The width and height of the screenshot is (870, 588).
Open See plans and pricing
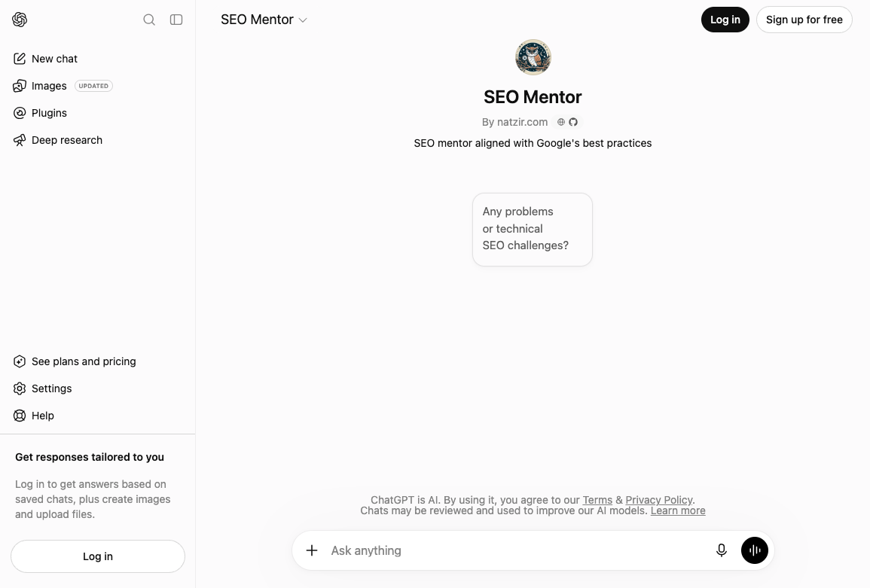pos(98,361)
